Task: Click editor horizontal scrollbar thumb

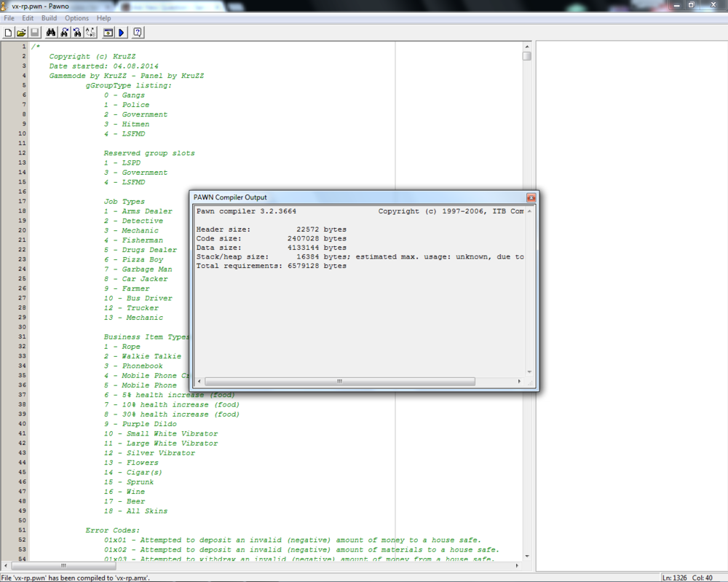Action: tap(63, 566)
